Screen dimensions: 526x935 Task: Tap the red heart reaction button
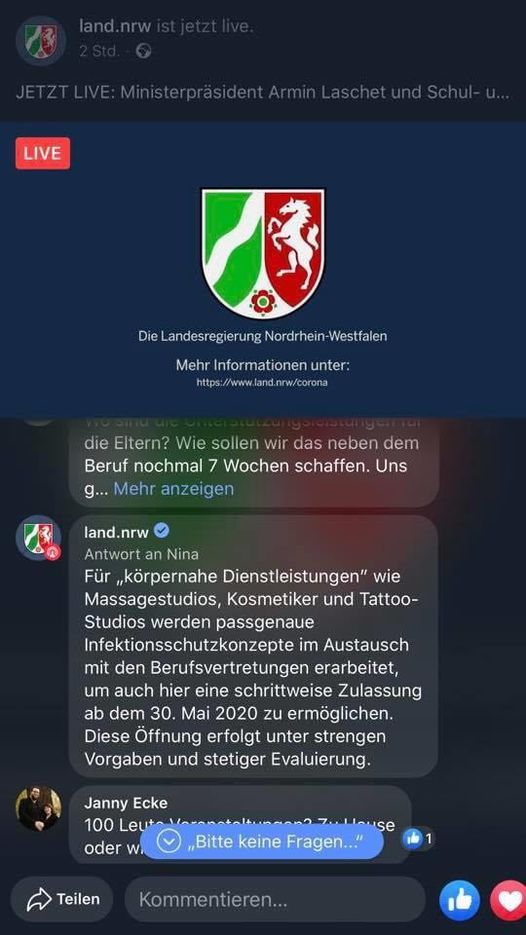point(509,900)
